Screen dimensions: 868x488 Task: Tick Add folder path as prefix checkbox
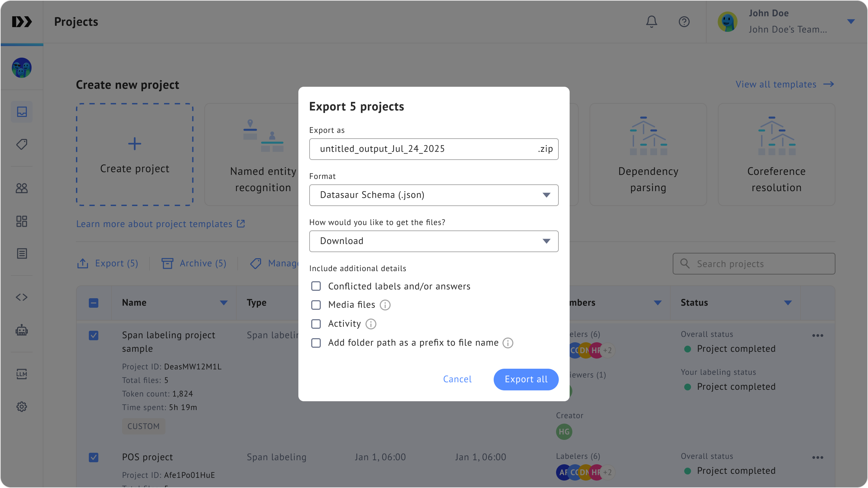pyautogui.click(x=316, y=343)
